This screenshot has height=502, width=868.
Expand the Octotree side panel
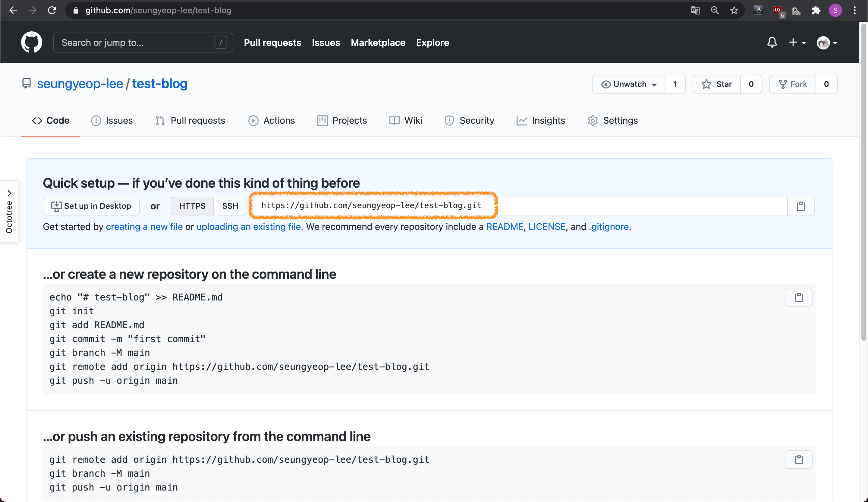coord(9,211)
